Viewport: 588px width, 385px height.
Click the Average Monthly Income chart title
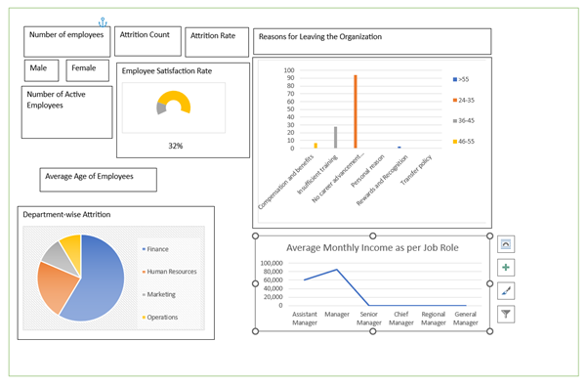(372, 247)
